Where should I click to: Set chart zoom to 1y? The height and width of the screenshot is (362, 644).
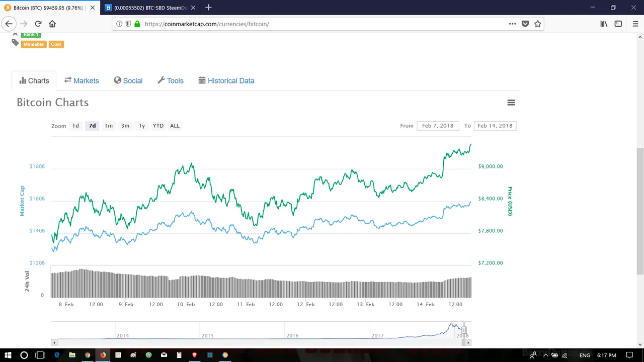(142, 126)
